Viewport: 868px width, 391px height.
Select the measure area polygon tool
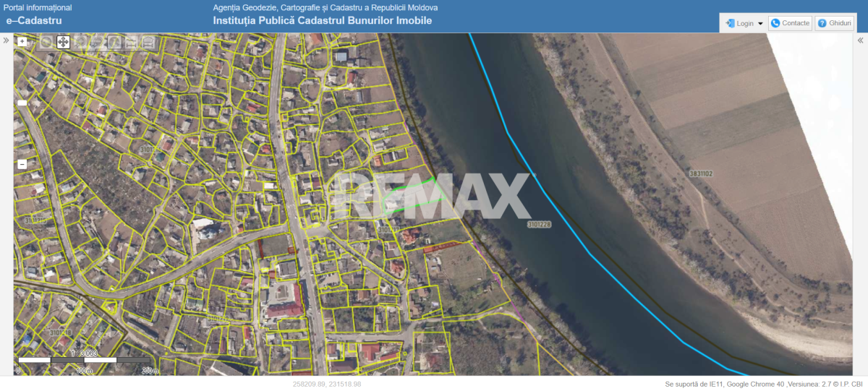(x=148, y=42)
